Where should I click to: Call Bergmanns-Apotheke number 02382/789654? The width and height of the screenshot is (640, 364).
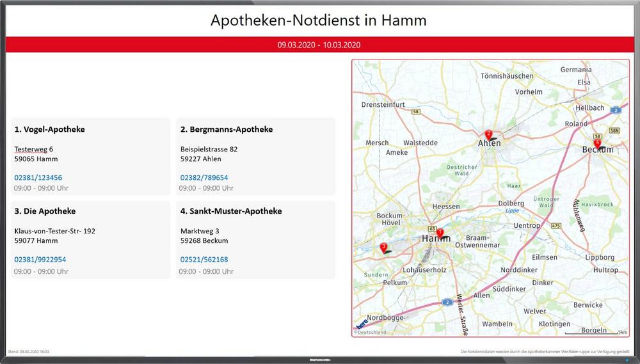[x=204, y=178]
